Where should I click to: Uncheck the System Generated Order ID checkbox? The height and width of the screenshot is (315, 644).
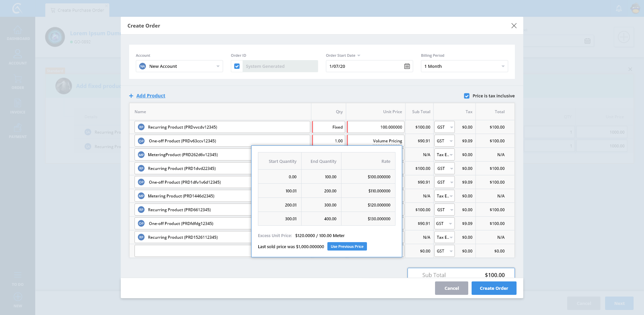point(237,66)
